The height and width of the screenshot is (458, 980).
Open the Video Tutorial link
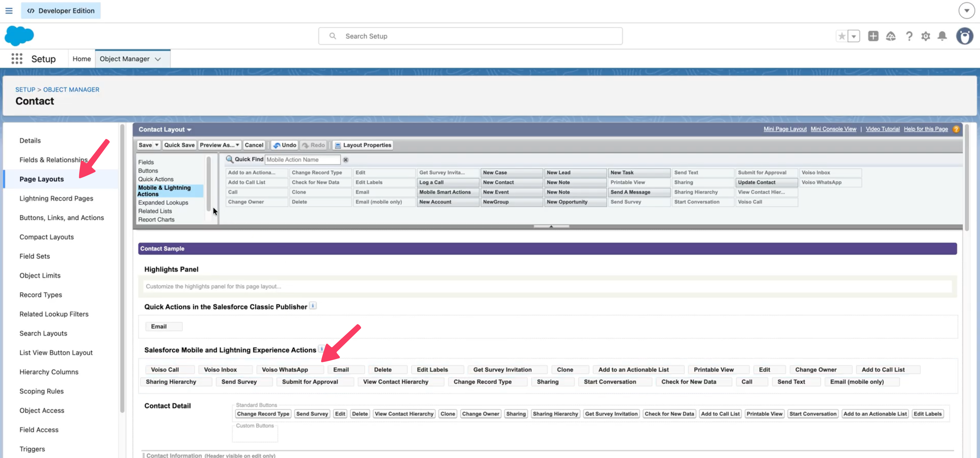point(883,129)
